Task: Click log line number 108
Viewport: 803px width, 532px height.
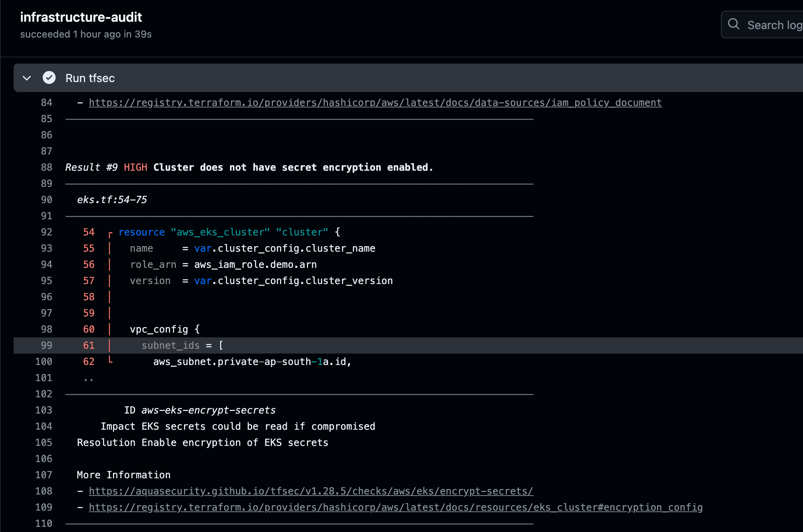Action: click(x=44, y=491)
